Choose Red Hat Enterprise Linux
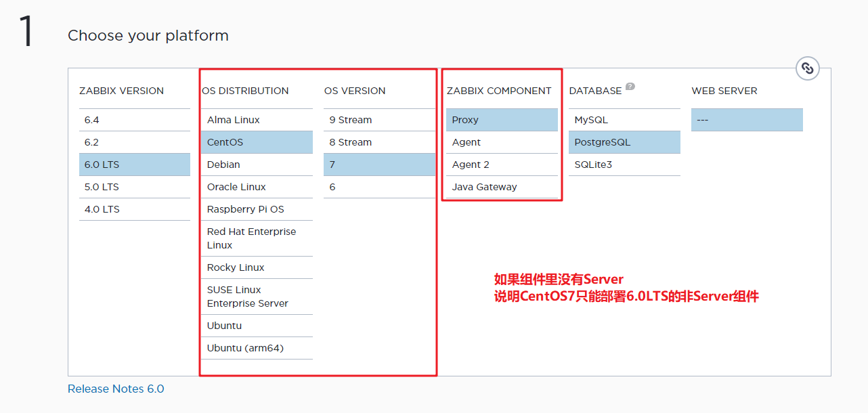868x413 pixels. 257,238
